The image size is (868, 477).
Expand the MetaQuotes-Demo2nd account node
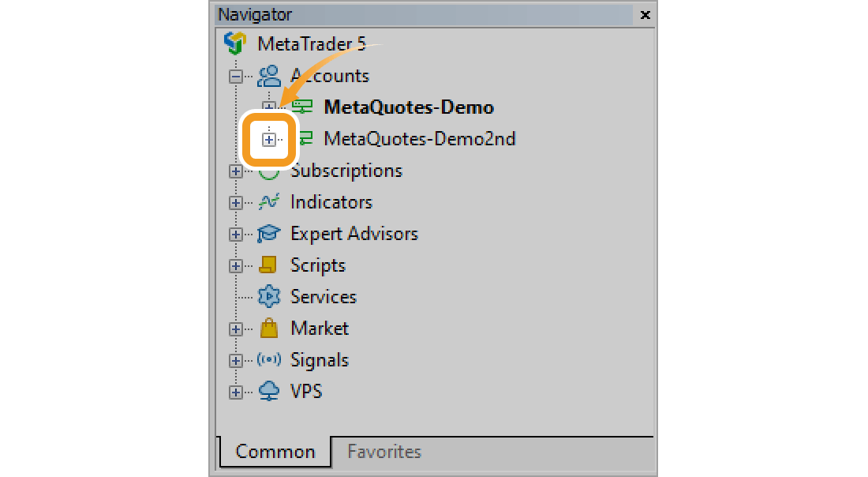click(x=268, y=140)
